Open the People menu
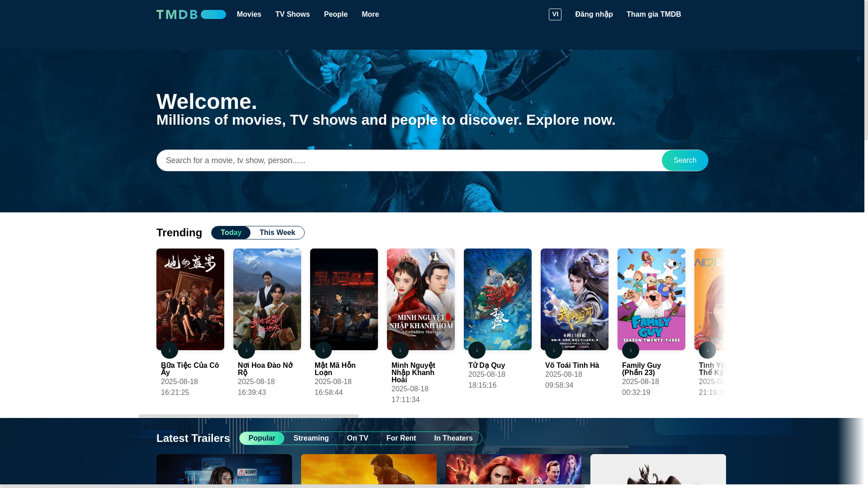Screen dimensions: 868x488 [336, 14]
